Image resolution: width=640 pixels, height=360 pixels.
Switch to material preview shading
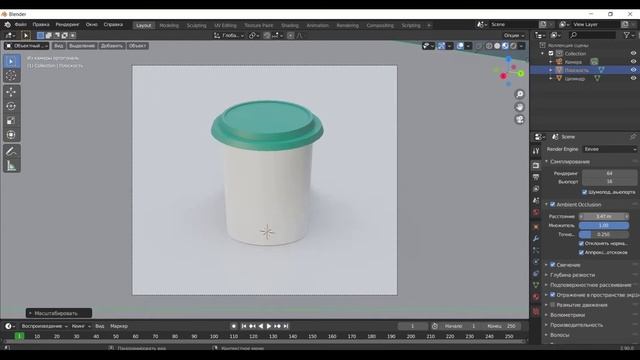coord(505,46)
